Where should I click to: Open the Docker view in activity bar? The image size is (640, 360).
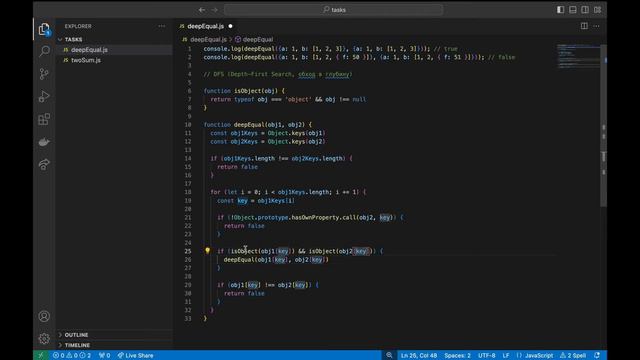(44, 142)
